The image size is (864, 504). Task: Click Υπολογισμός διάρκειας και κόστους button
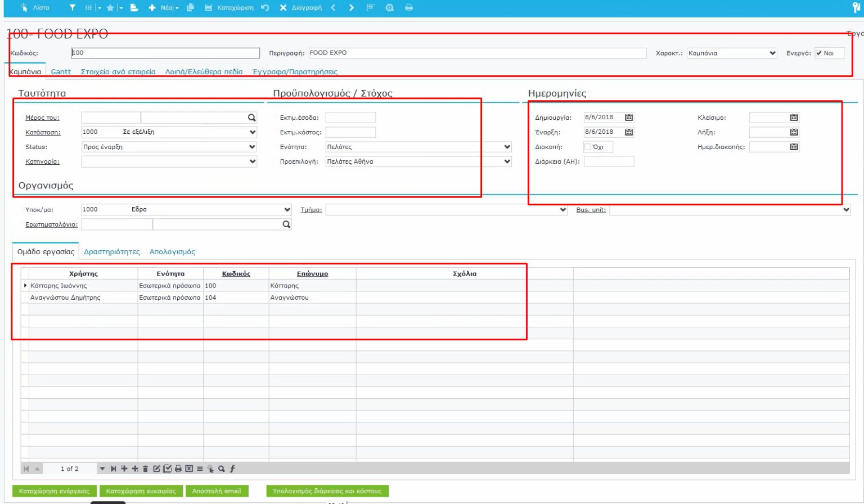pos(327,491)
